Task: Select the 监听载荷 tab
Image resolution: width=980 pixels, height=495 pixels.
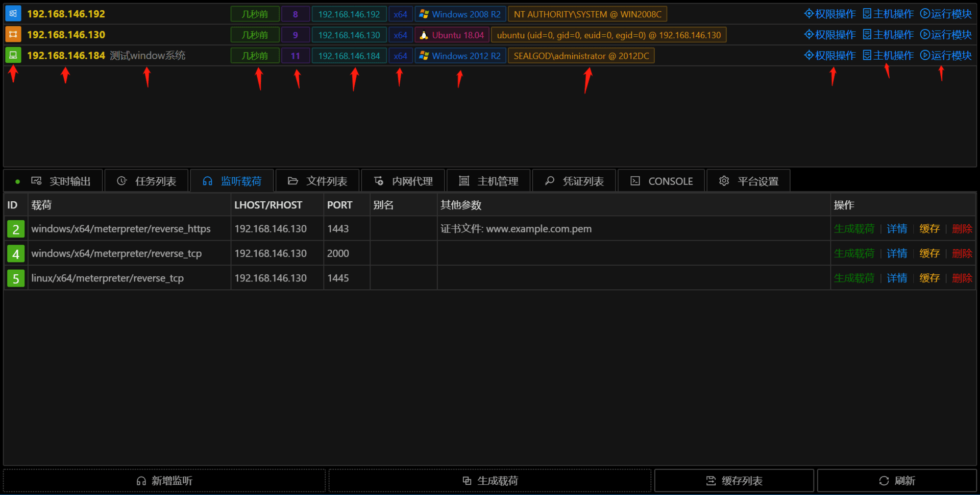Action: pyautogui.click(x=232, y=181)
